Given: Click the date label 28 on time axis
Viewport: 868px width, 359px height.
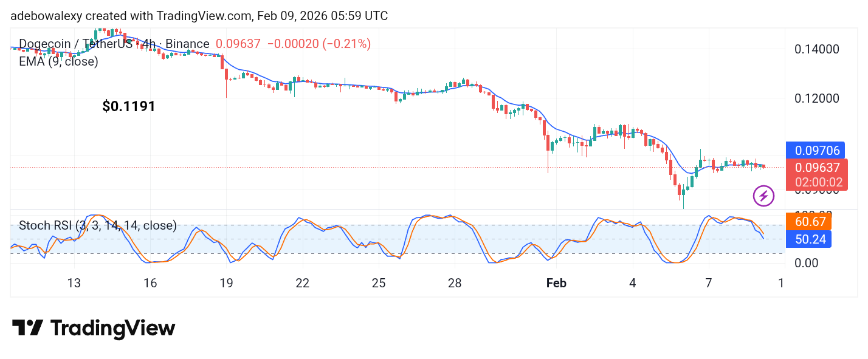Looking at the screenshot, I should tap(455, 283).
